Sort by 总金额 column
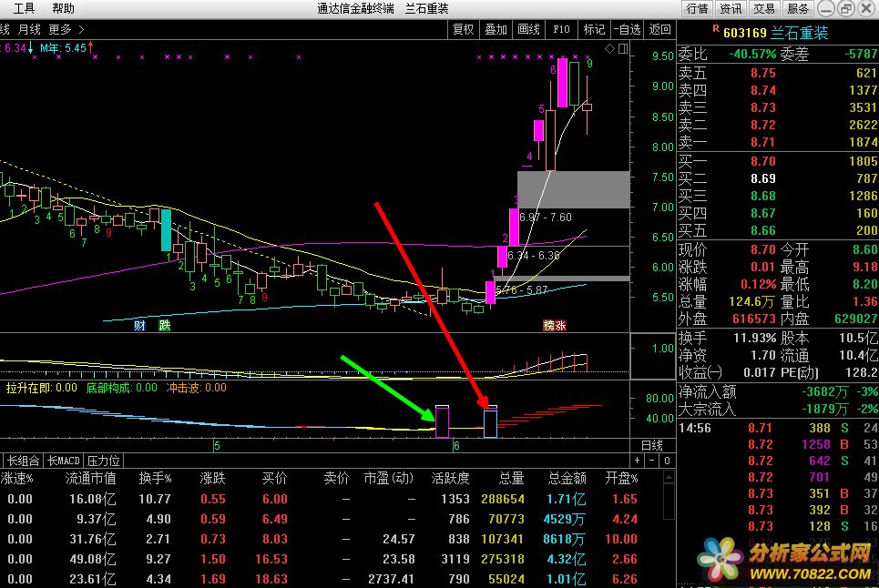Viewport: 879px width, 588px height. click(x=567, y=478)
